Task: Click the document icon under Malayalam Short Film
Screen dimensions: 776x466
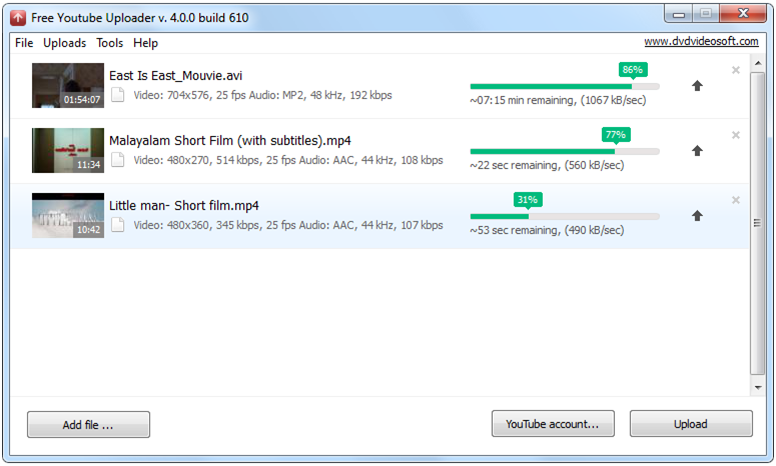Action: (117, 160)
